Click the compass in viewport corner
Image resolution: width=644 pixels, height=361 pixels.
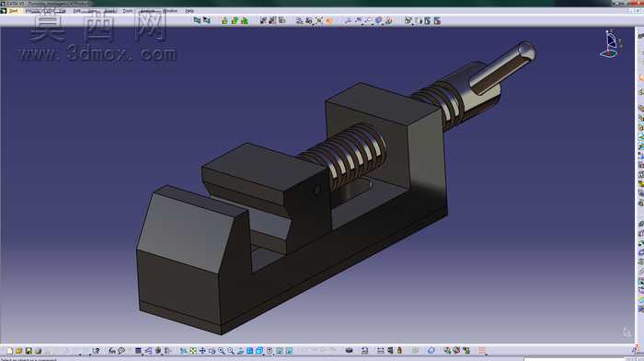(x=610, y=43)
